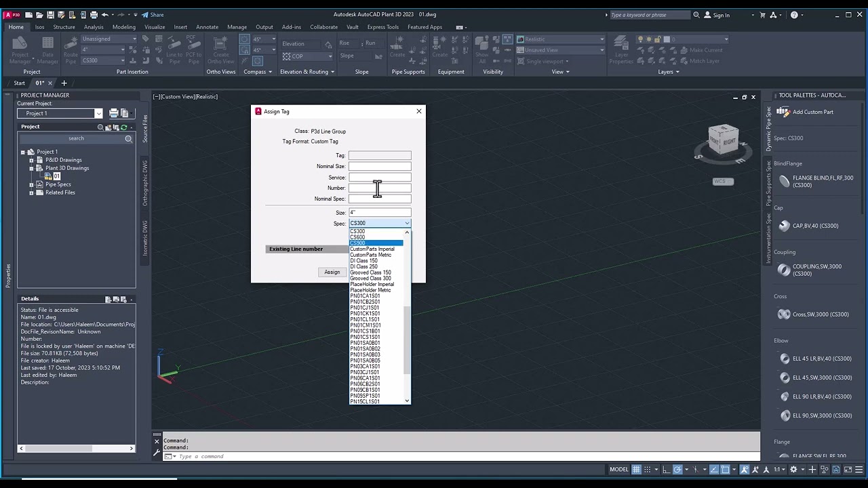Select Cross,SW,3000 (CS300) palette item
This screenshot has width=868, height=488.
pyautogui.click(x=813, y=314)
